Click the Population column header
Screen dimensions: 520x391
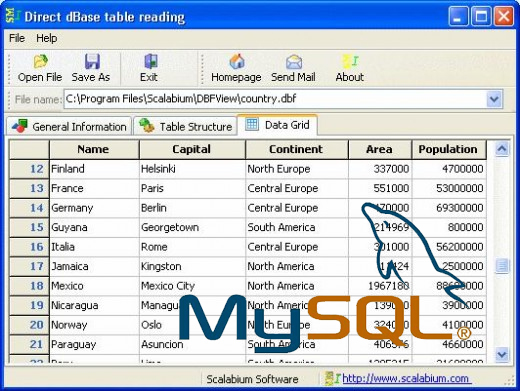point(449,149)
